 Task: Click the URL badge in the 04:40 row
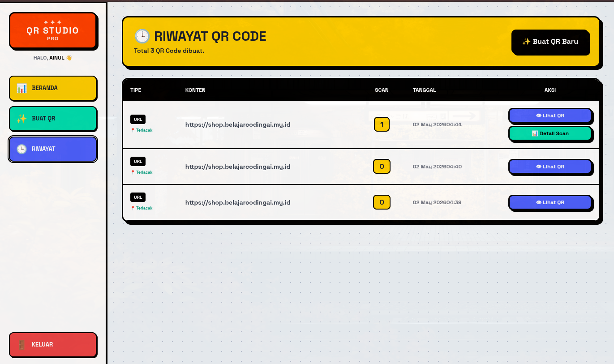tap(138, 162)
